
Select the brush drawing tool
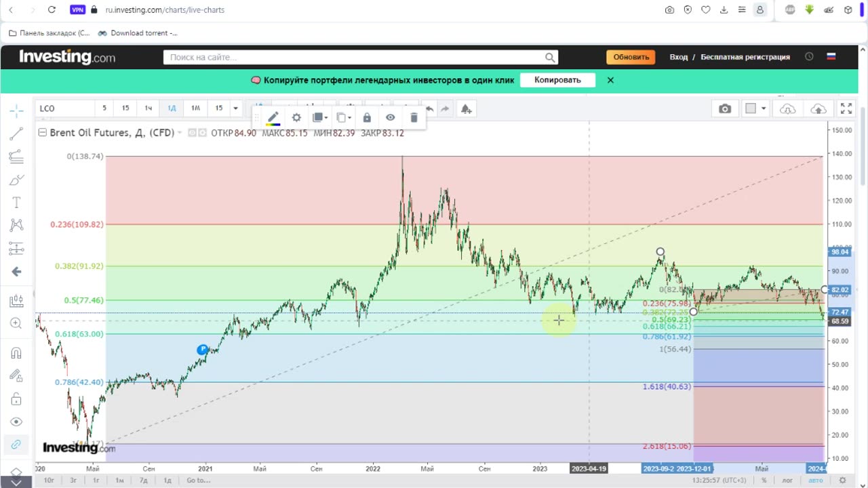(17, 180)
